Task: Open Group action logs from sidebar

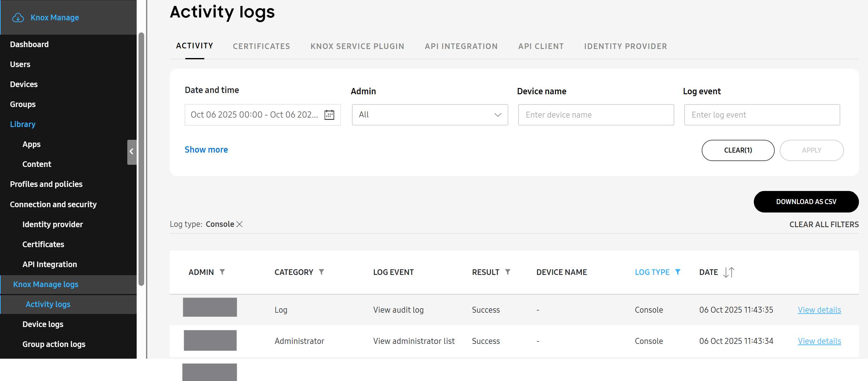Action: pyautogui.click(x=54, y=344)
